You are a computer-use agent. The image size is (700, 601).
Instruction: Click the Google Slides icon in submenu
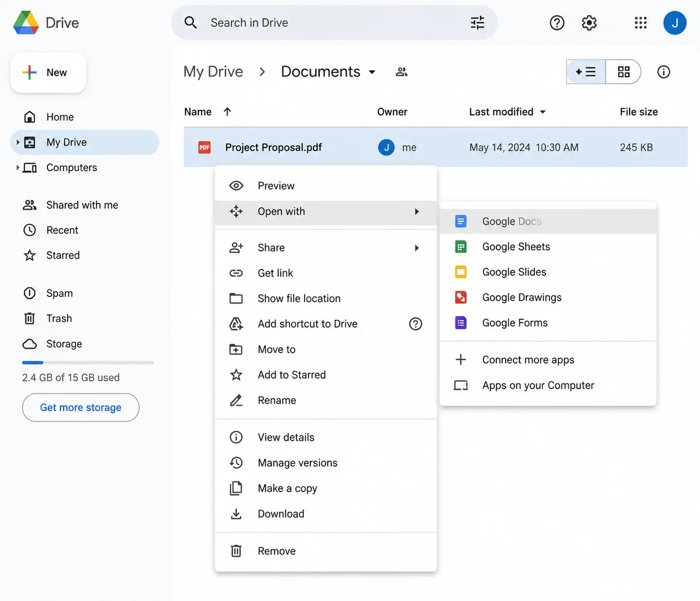tap(460, 272)
